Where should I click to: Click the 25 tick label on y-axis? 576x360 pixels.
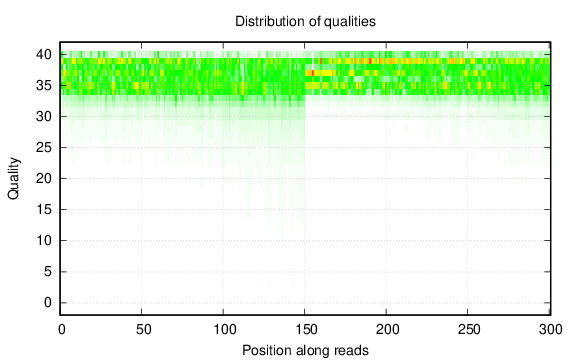point(44,148)
